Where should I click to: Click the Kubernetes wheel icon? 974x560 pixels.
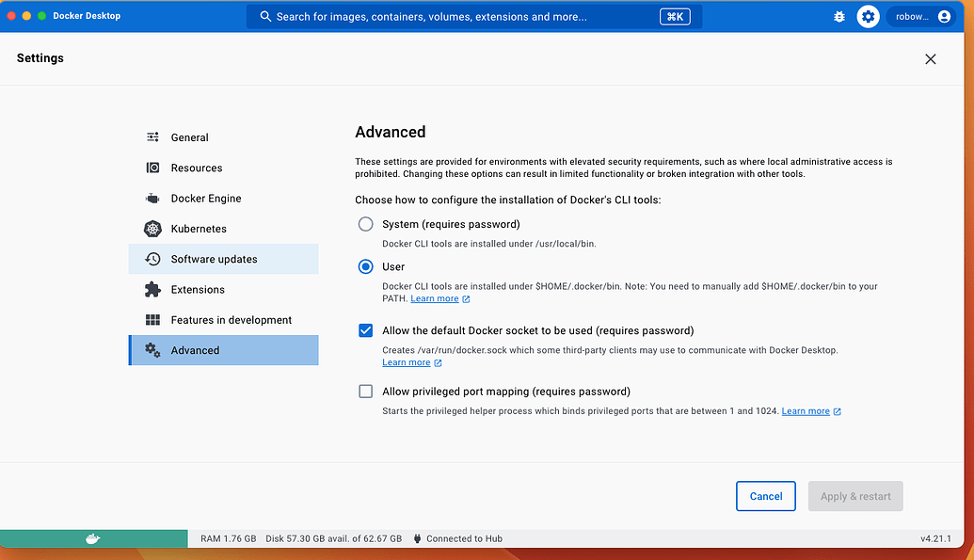(152, 228)
